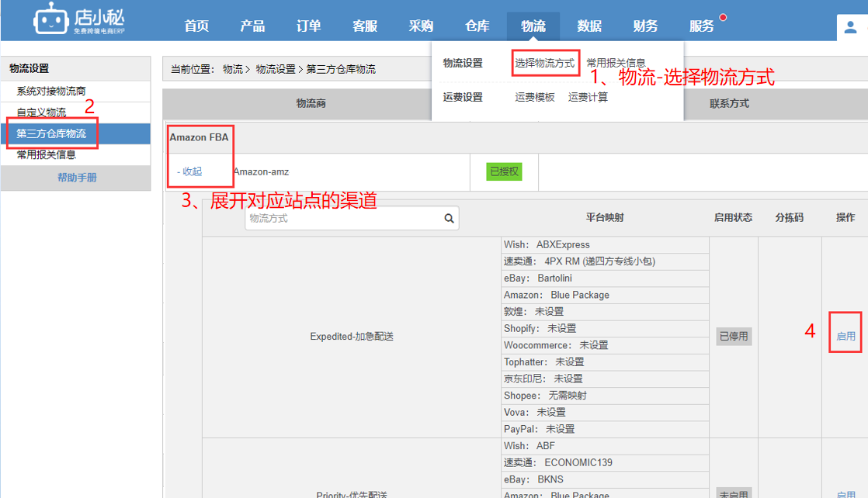Image resolution: width=868 pixels, height=498 pixels.
Task: Open the 物流 menu
Action: (x=533, y=26)
